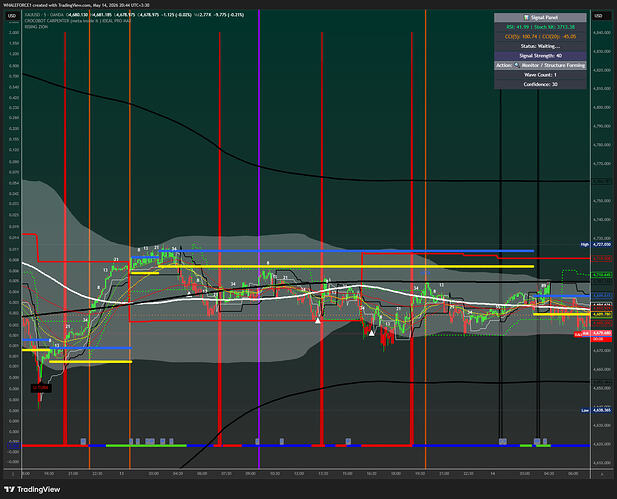Click the 'Confidence: 30' row
617x499 pixels.
pos(540,84)
